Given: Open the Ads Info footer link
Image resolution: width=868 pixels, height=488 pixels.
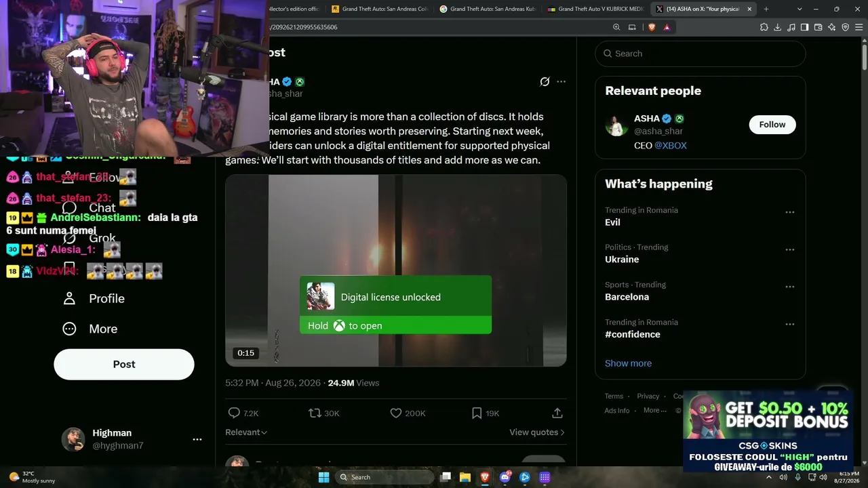Looking at the screenshot, I should point(617,411).
